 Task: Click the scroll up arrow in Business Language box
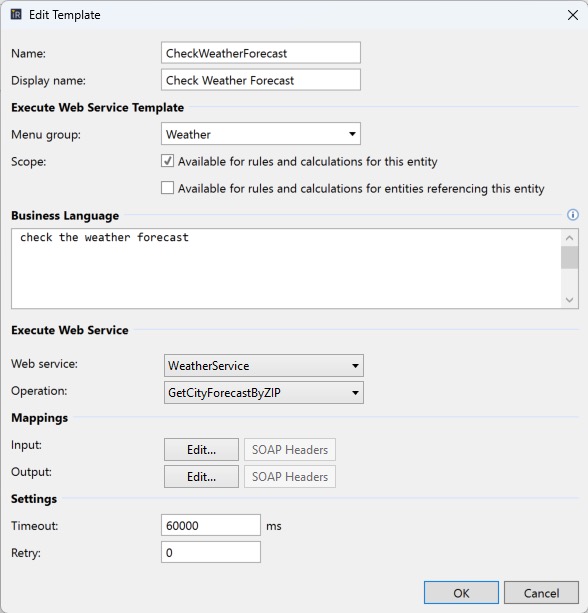tap(569, 238)
